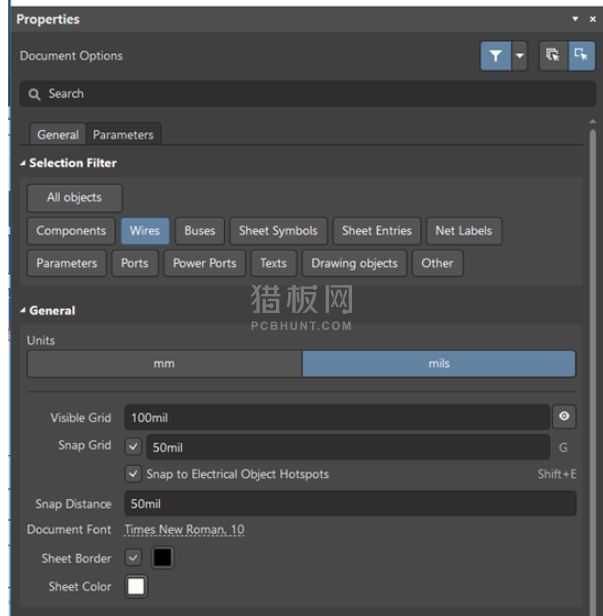
Task: Collapse the General section header
Action: (24, 311)
